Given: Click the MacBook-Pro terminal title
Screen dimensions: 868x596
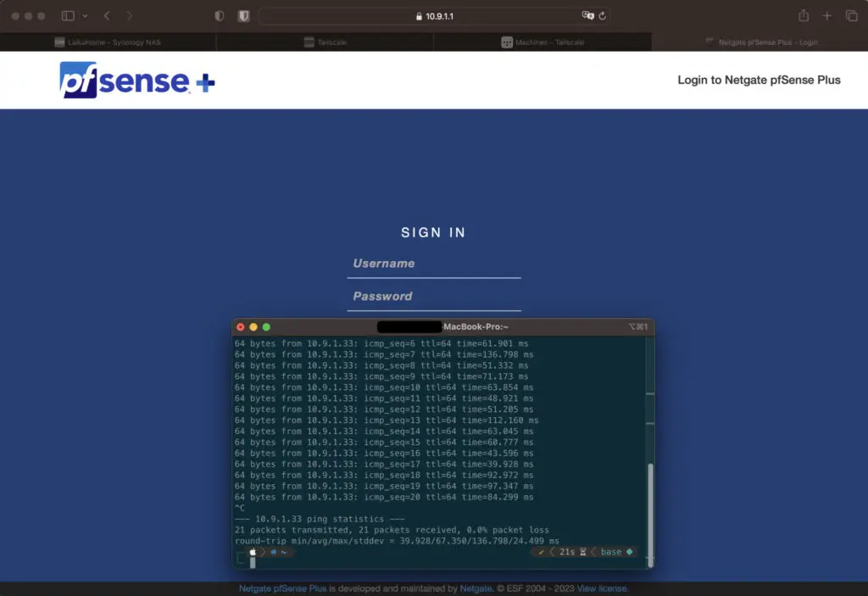Looking at the screenshot, I should pyautogui.click(x=476, y=326).
